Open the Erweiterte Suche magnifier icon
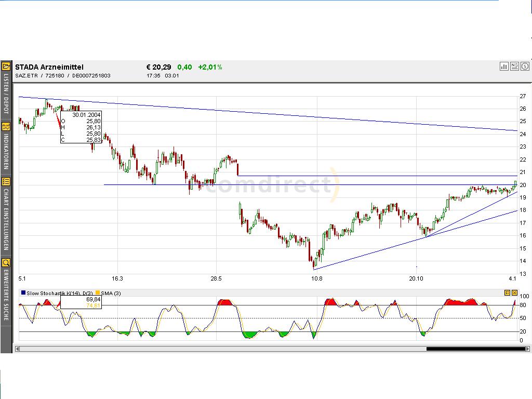This screenshot has width=532, height=399. click(x=6, y=262)
